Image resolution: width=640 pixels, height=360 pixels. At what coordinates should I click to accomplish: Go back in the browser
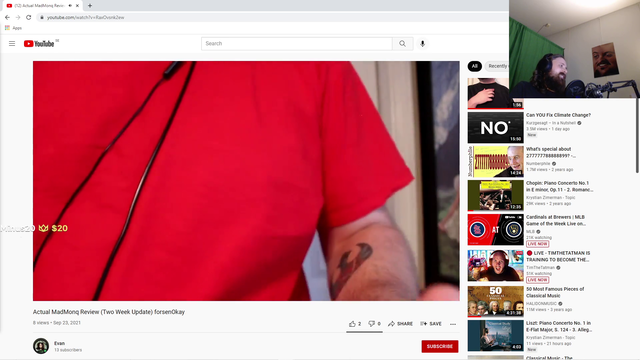point(7,17)
